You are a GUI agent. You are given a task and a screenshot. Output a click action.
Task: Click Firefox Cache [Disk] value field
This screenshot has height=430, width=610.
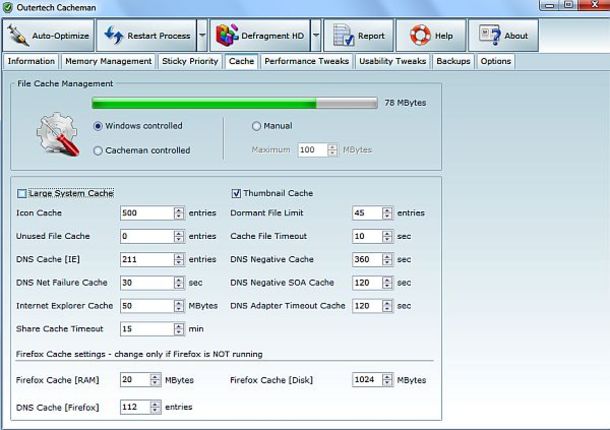coord(367,379)
